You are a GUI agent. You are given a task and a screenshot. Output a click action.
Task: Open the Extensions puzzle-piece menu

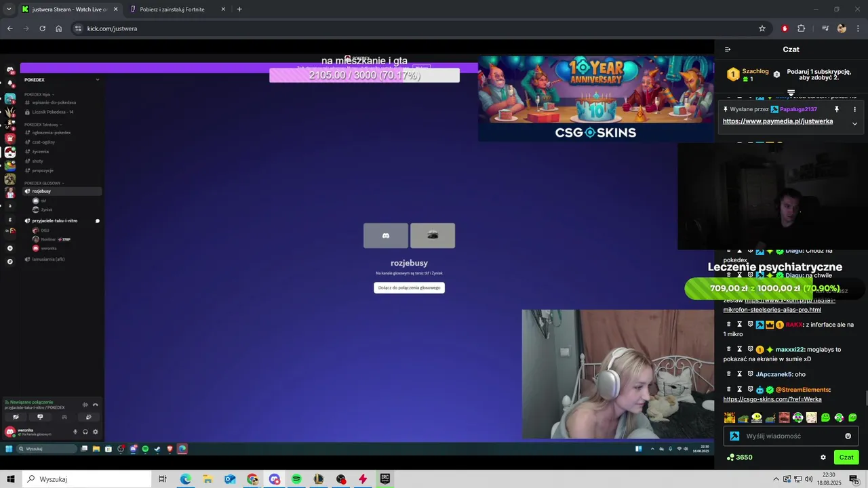point(802,28)
